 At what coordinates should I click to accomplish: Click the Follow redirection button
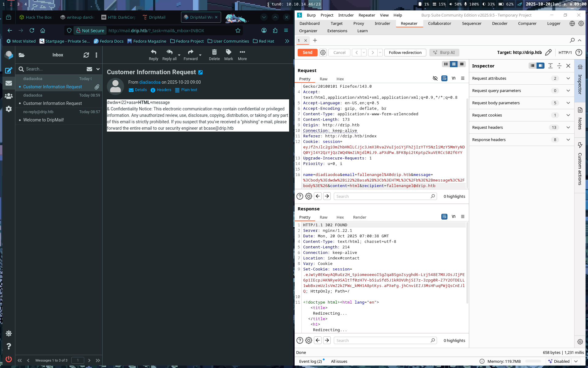tap(405, 52)
